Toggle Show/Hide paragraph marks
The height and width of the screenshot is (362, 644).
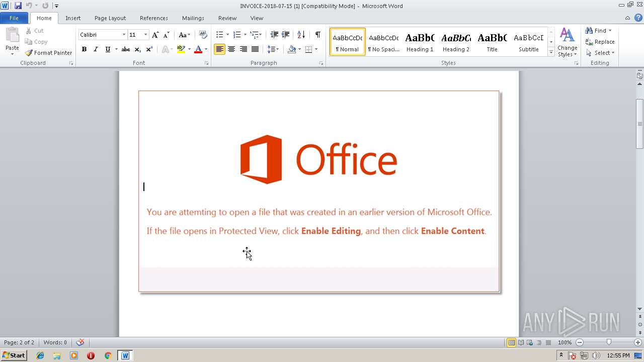[318, 35]
